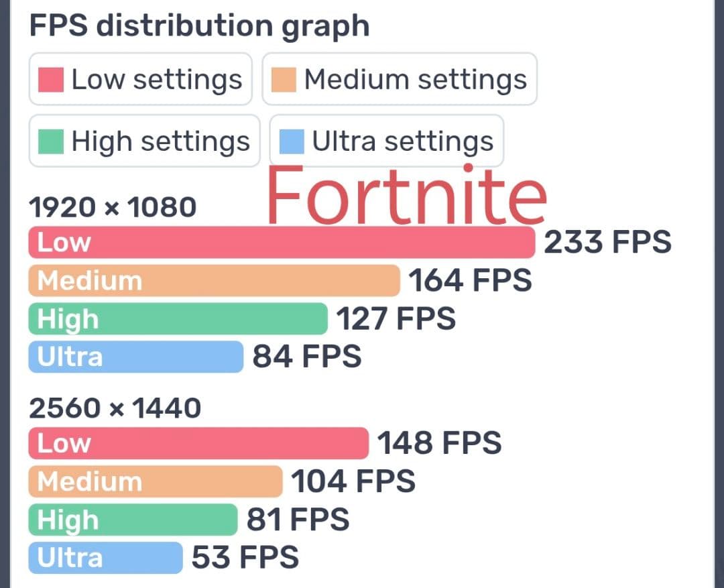
Task: Click the red Low settings color swatch
Action: click(x=51, y=80)
